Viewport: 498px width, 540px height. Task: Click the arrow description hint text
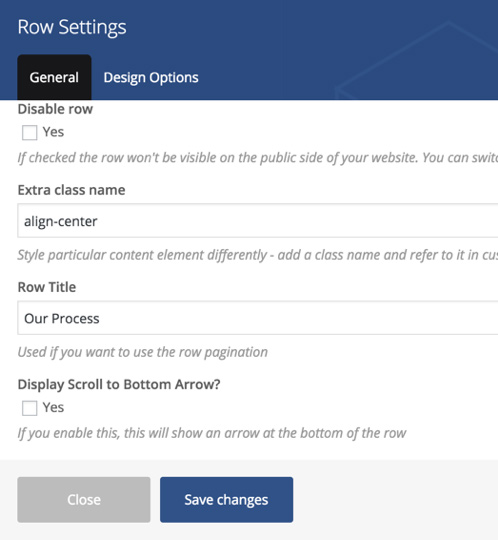click(212, 433)
